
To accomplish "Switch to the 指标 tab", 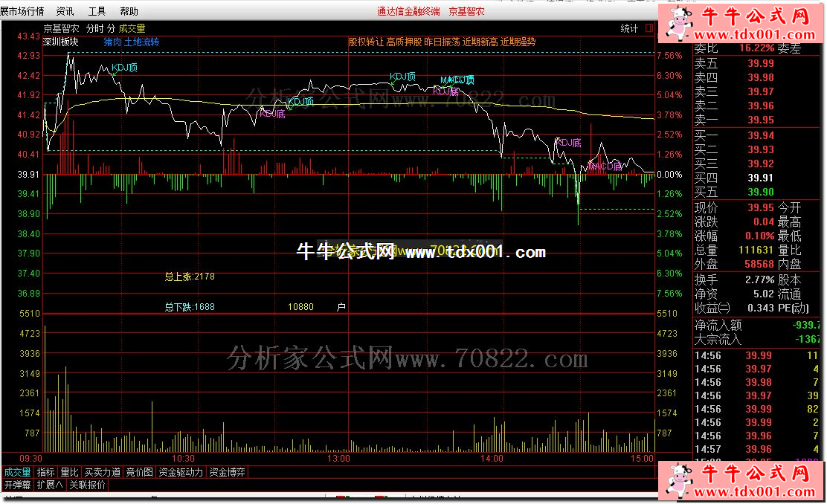I will click(x=46, y=472).
